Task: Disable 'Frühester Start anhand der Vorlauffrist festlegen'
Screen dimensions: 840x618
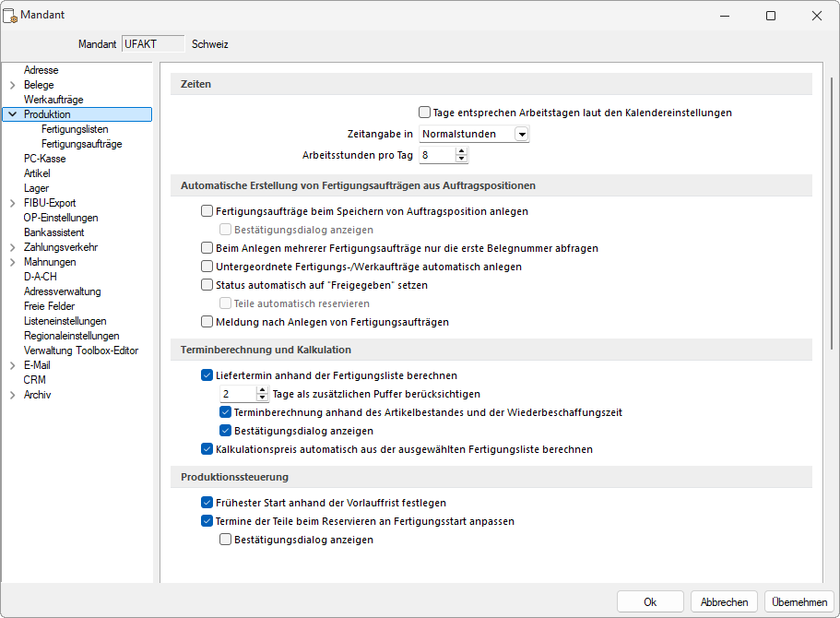Action: 207,503
